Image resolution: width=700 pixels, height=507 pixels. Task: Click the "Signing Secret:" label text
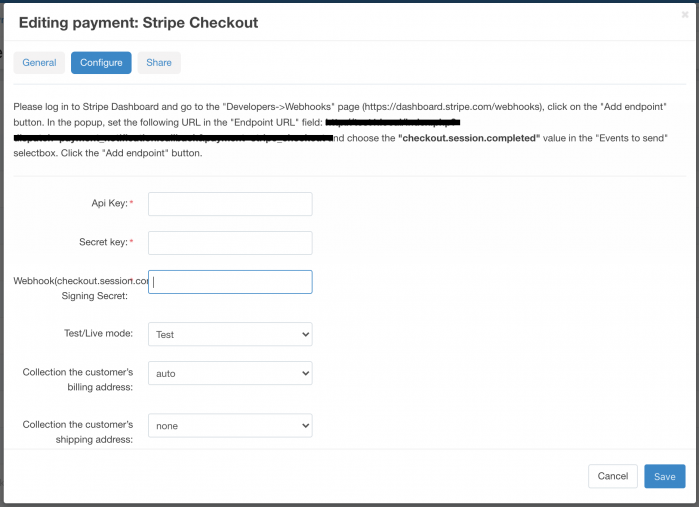(95, 296)
